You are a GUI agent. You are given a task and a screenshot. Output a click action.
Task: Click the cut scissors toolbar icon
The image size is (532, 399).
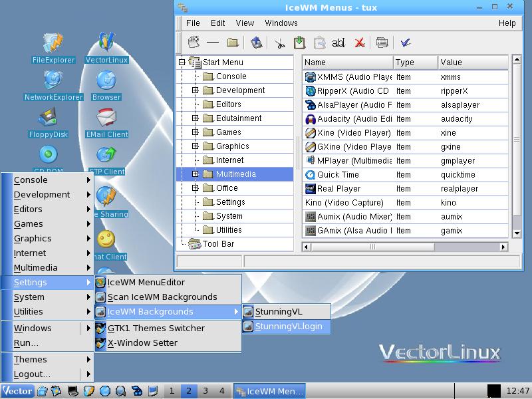[x=279, y=43]
